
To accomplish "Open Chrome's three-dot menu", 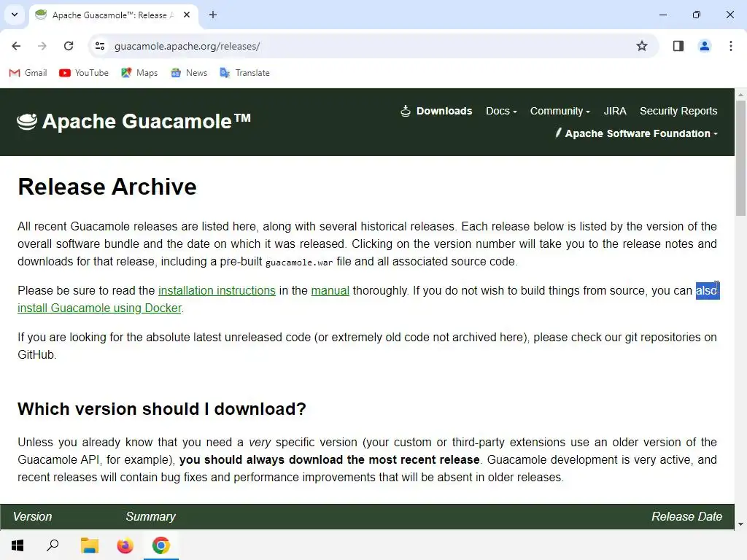I will [x=730, y=46].
